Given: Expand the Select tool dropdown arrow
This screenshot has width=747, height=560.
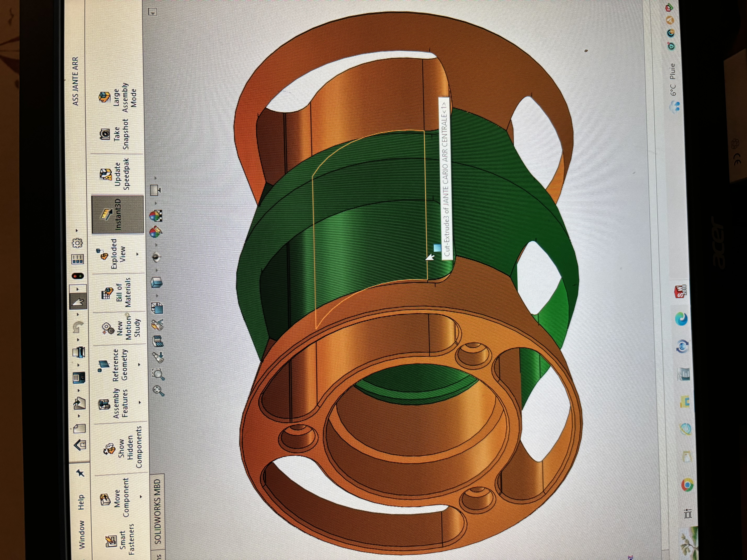Looking at the screenshot, I should pos(77,289).
